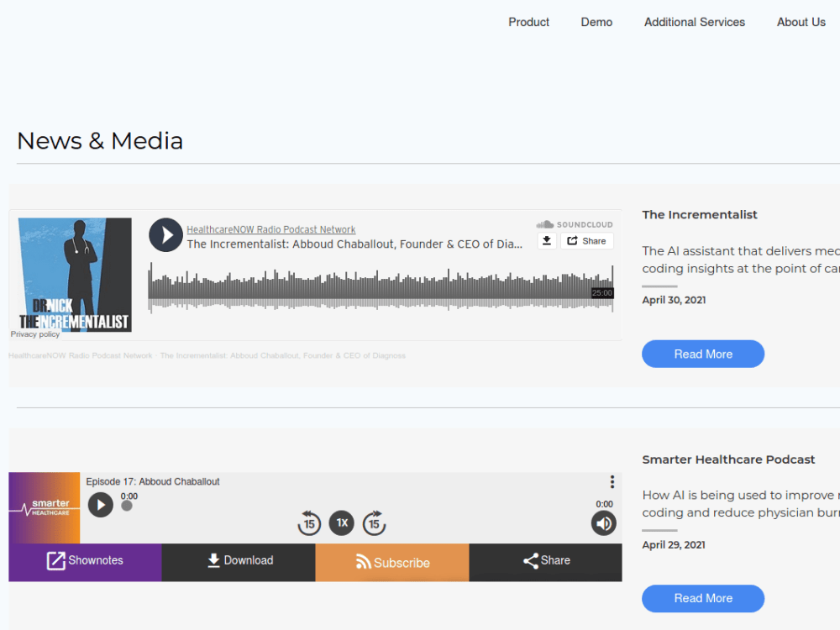
Task: Click the Dr Nick Incrementalist artwork
Action: coord(75,275)
